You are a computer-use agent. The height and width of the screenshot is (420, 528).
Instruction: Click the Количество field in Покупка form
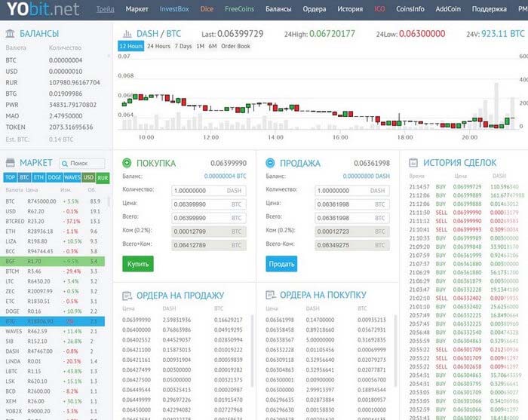209,191
